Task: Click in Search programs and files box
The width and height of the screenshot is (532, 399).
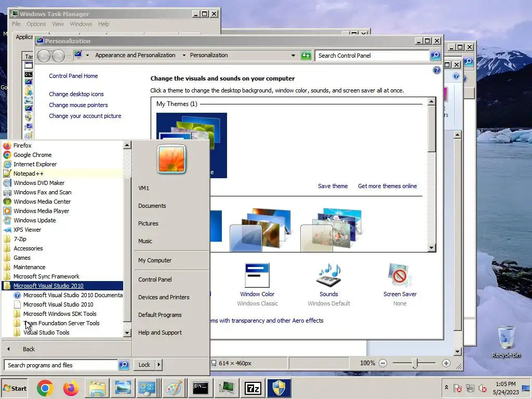Action: tap(61, 365)
